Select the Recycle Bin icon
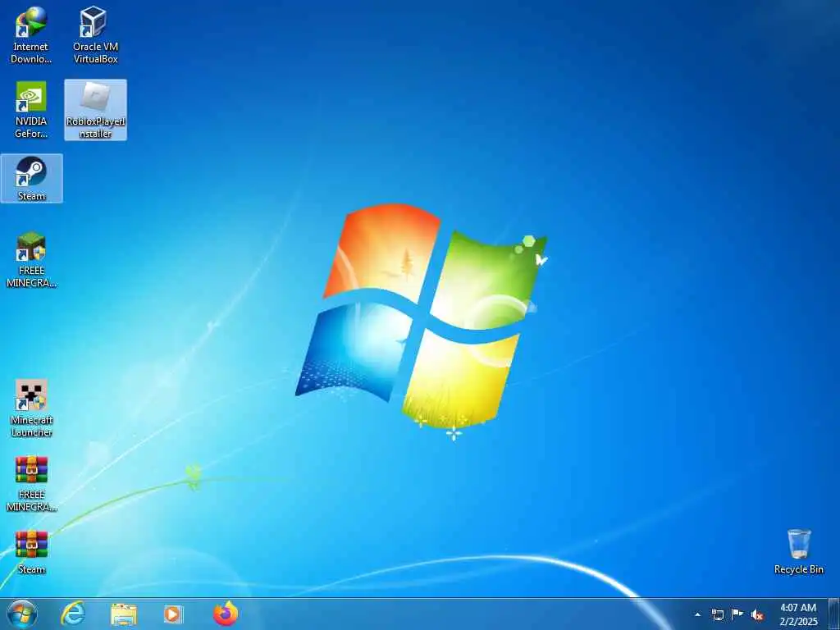 coord(799,552)
